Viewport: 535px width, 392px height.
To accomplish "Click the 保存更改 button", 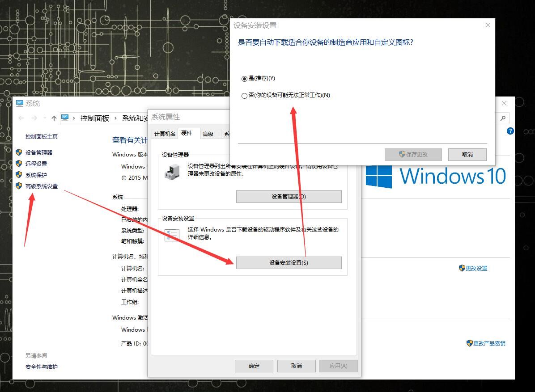I will point(413,154).
